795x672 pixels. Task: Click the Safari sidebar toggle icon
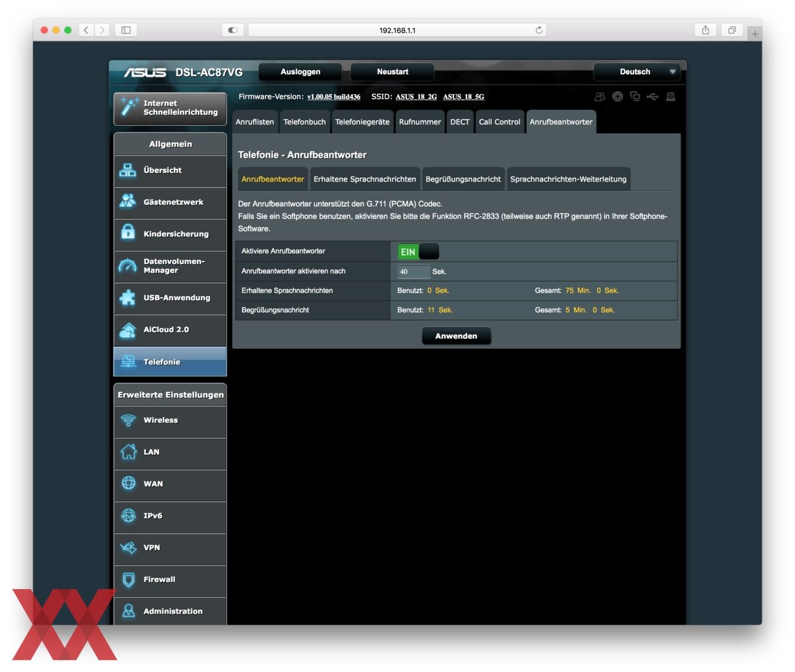(x=126, y=30)
